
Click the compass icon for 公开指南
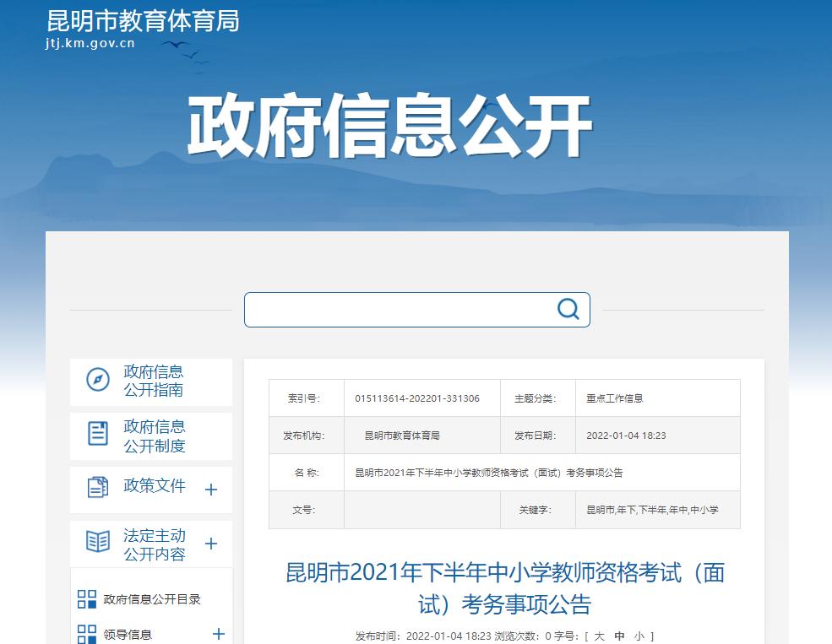tap(98, 380)
